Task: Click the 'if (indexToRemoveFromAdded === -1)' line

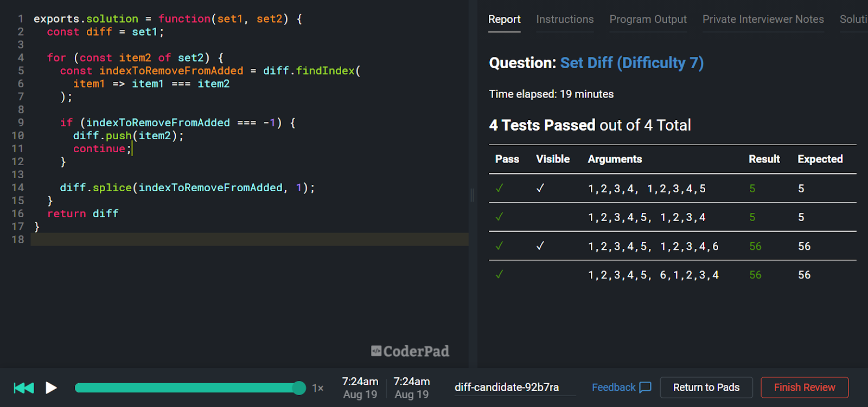Action: coord(177,123)
